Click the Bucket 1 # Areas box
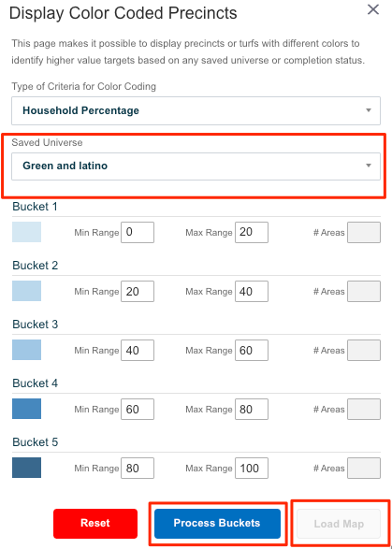392x549 pixels. (x=364, y=232)
